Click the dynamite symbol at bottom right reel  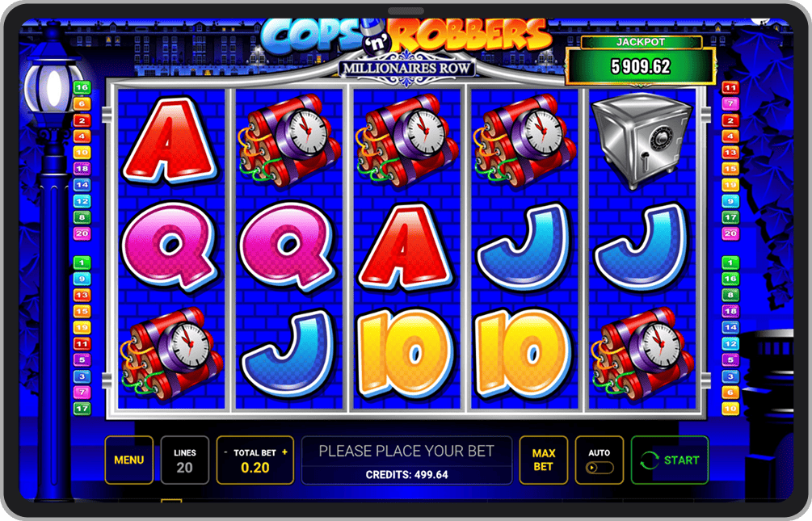642,355
